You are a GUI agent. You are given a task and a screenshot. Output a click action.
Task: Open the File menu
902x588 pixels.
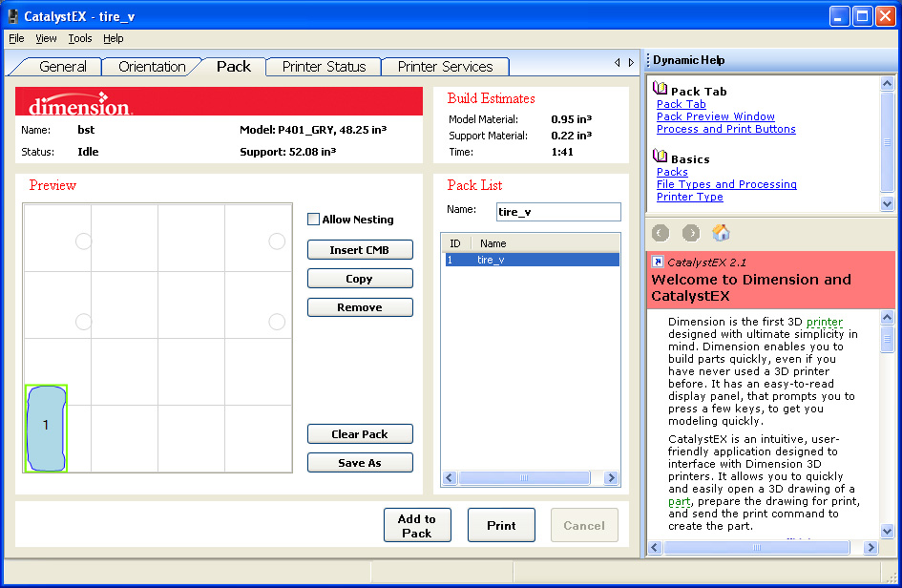(x=16, y=38)
